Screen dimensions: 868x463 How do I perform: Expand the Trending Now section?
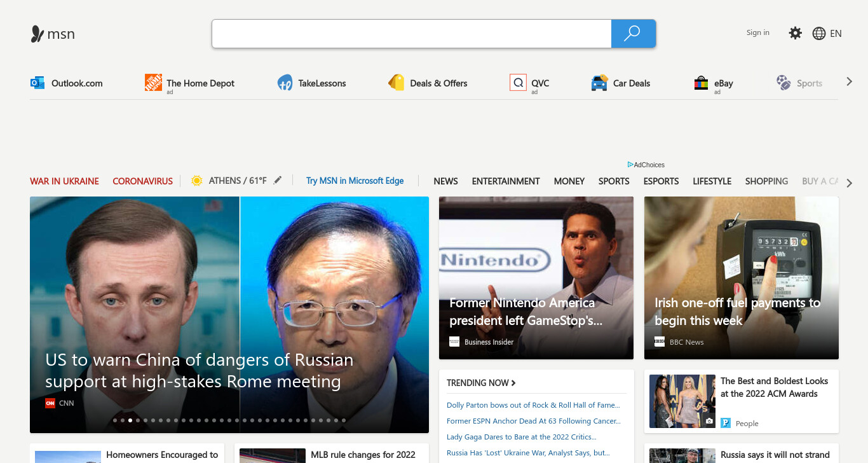(481, 383)
